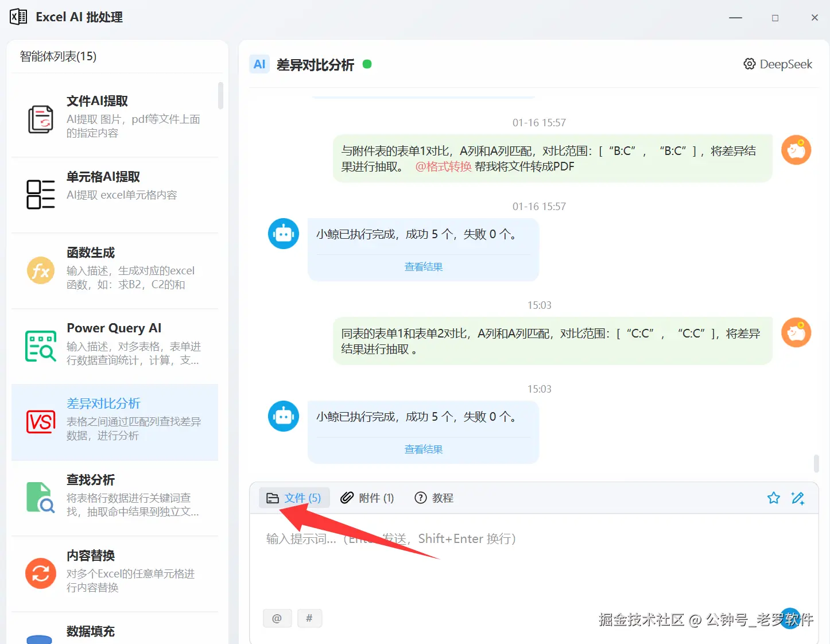830x644 pixels.
Task: Open the 教程 tutorial tab
Action: [x=434, y=498]
